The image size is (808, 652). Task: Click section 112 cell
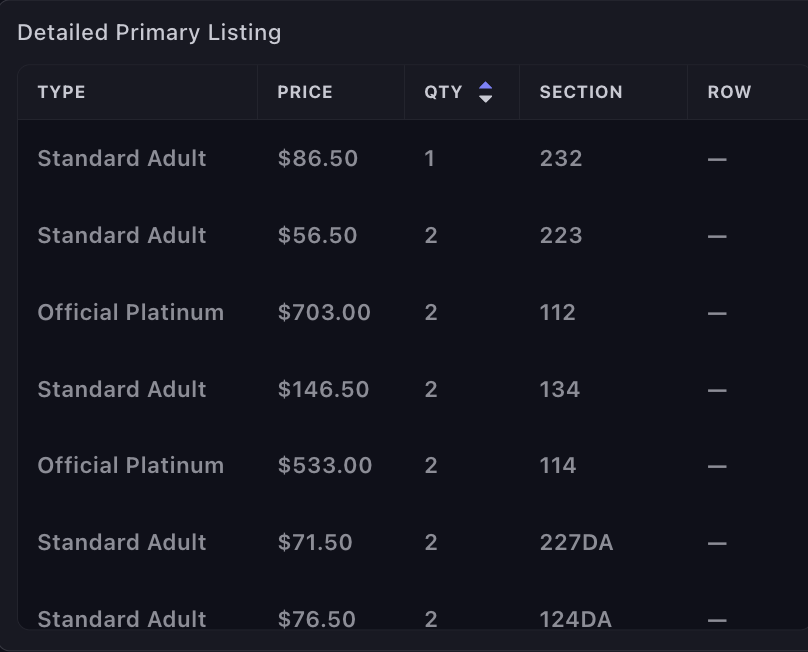click(x=558, y=313)
